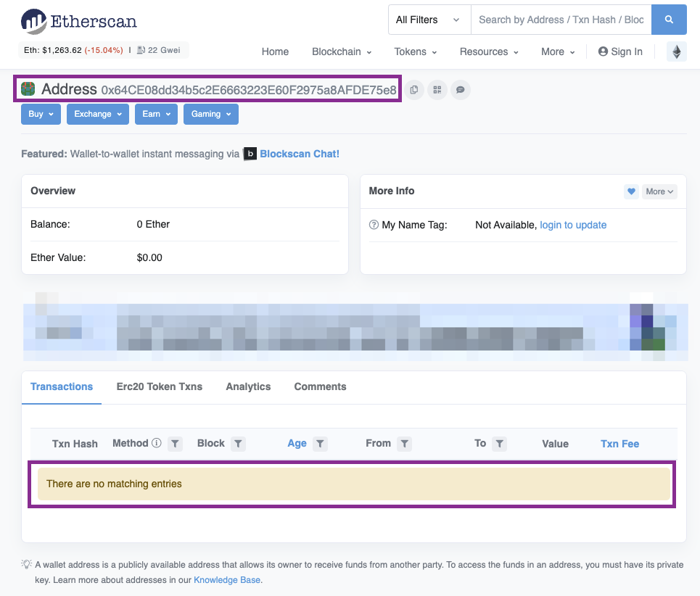
Task: Open the Knowledge Base link
Action: click(227, 580)
